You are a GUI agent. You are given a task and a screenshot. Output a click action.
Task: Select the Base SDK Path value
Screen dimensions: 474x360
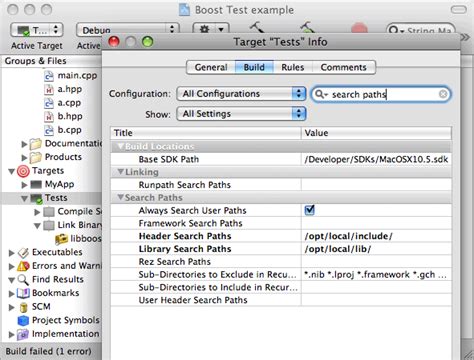click(x=376, y=159)
